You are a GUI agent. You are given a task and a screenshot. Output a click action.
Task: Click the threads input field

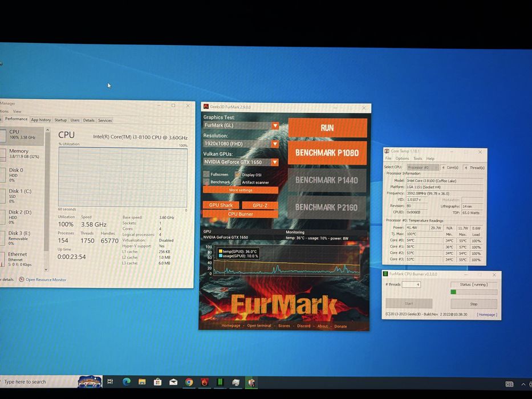tap(411, 284)
